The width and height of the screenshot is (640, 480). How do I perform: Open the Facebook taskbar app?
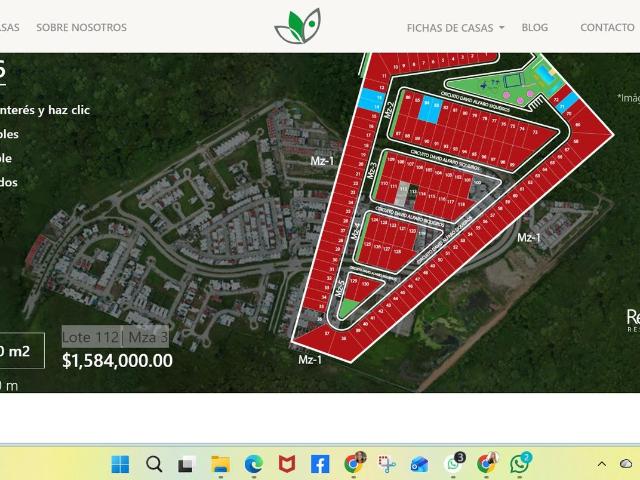point(320,464)
